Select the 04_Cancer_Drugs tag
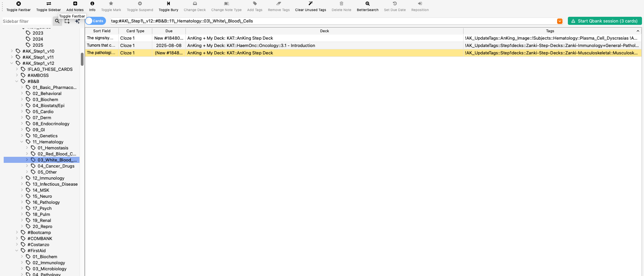This screenshot has height=276, width=644. coord(56,166)
